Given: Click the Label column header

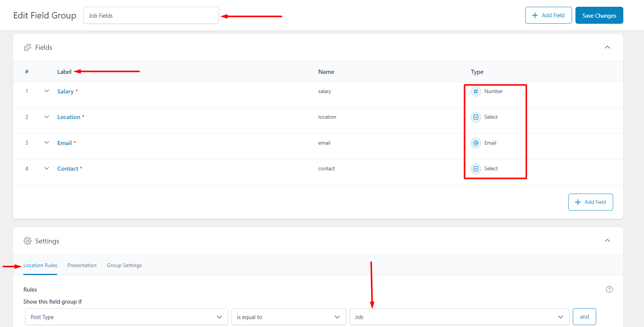Looking at the screenshot, I should pyautogui.click(x=64, y=72).
